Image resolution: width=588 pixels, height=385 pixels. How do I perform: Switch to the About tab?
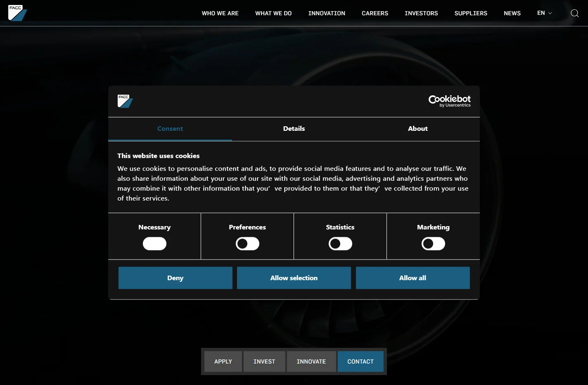coord(418,129)
